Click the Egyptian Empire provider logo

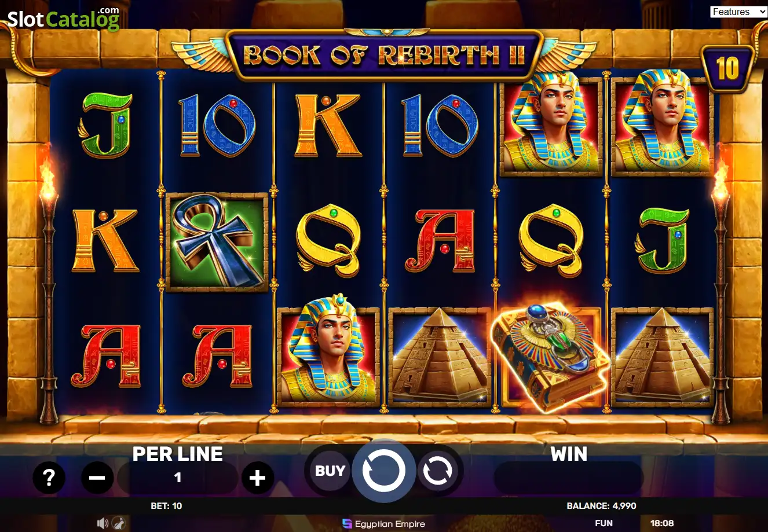coord(384,523)
